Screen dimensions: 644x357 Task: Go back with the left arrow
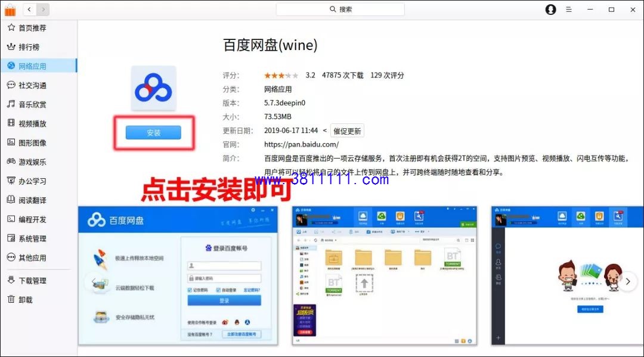(29, 9)
